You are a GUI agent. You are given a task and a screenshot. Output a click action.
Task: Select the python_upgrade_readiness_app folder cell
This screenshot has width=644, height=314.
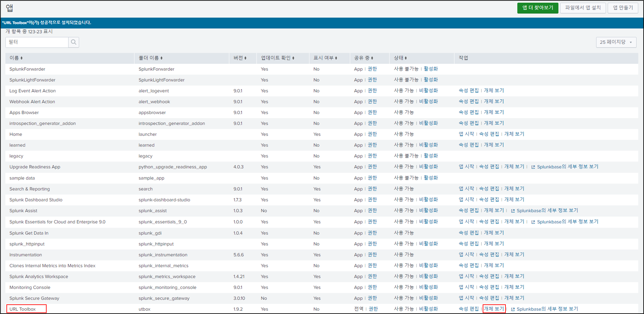click(173, 167)
